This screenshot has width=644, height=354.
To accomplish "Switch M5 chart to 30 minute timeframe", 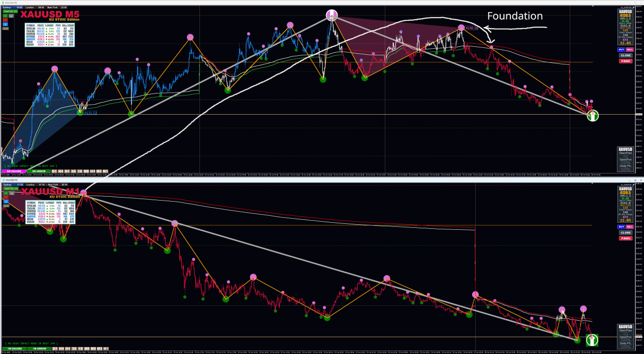I will point(73,171).
